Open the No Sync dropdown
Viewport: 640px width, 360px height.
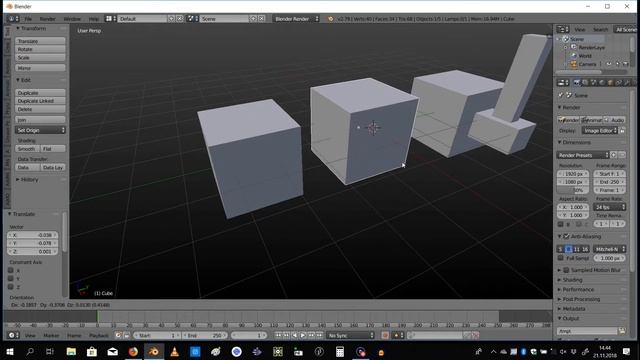(351, 336)
